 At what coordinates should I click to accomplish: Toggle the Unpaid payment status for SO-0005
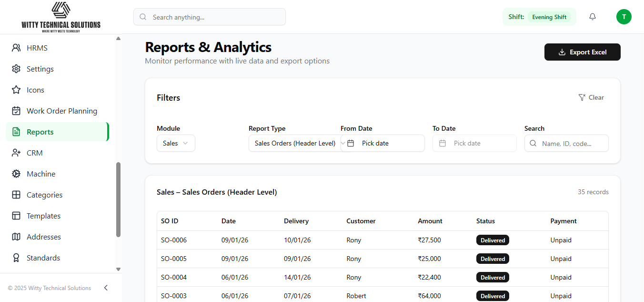561,259
